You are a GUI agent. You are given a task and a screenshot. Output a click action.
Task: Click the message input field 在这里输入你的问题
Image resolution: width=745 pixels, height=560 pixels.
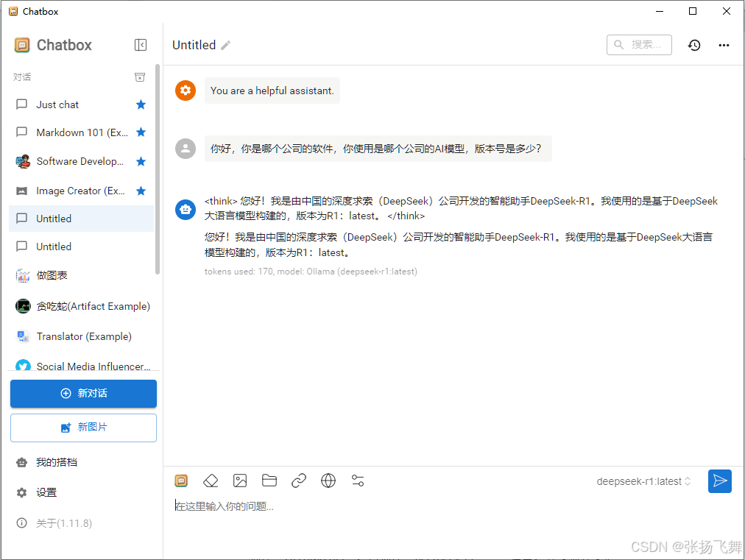click(x=453, y=506)
